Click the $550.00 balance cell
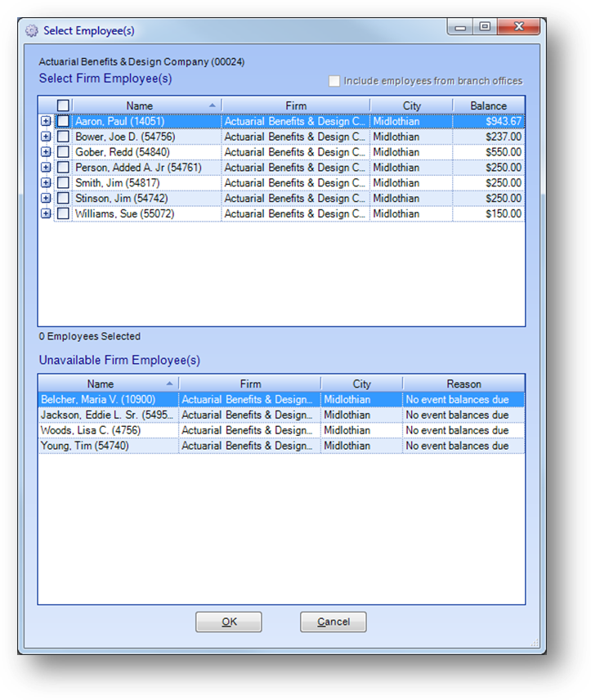591x700 pixels. [489, 152]
